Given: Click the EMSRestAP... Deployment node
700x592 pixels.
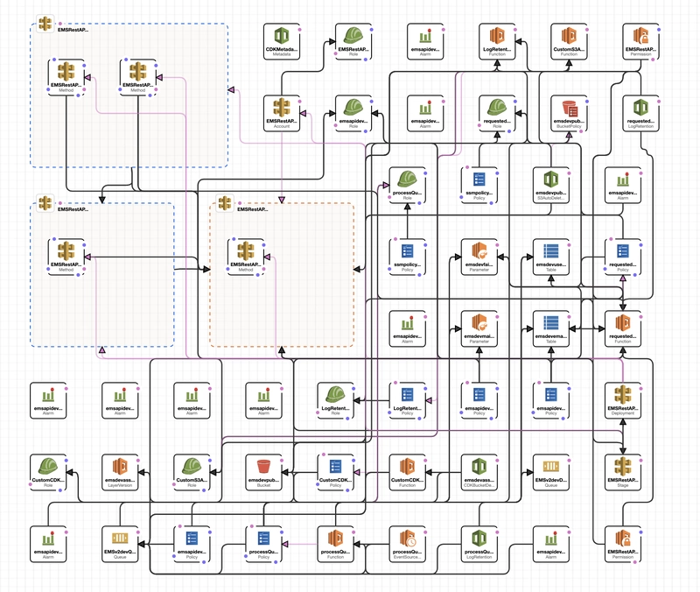Looking at the screenshot, I should pyautogui.click(x=623, y=401).
